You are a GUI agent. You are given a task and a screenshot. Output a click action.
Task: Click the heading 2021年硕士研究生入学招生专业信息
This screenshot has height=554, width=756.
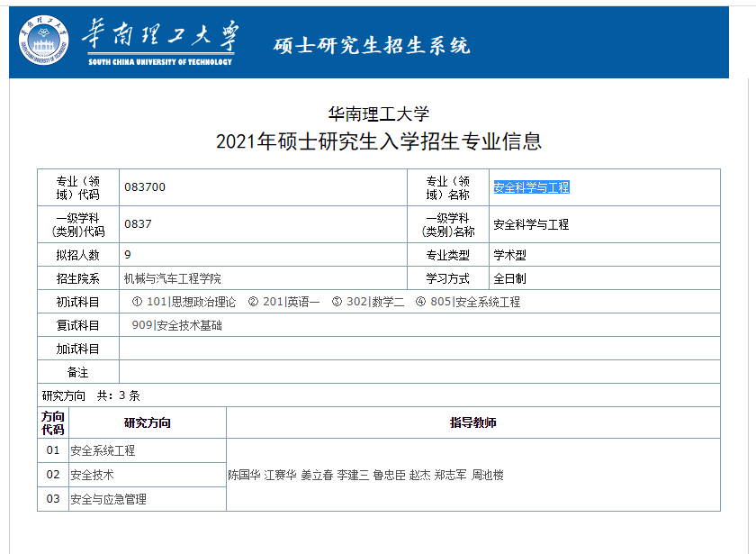point(379,141)
